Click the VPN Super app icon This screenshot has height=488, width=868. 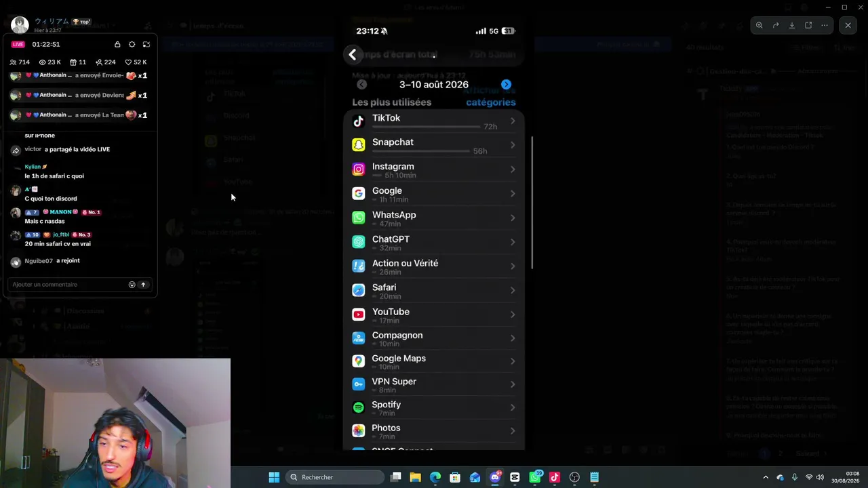click(x=359, y=384)
